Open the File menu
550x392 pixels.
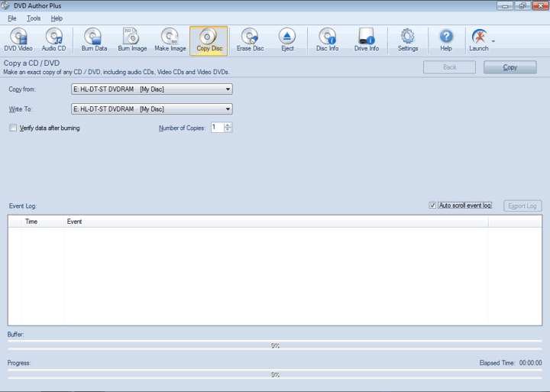tap(12, 18)
